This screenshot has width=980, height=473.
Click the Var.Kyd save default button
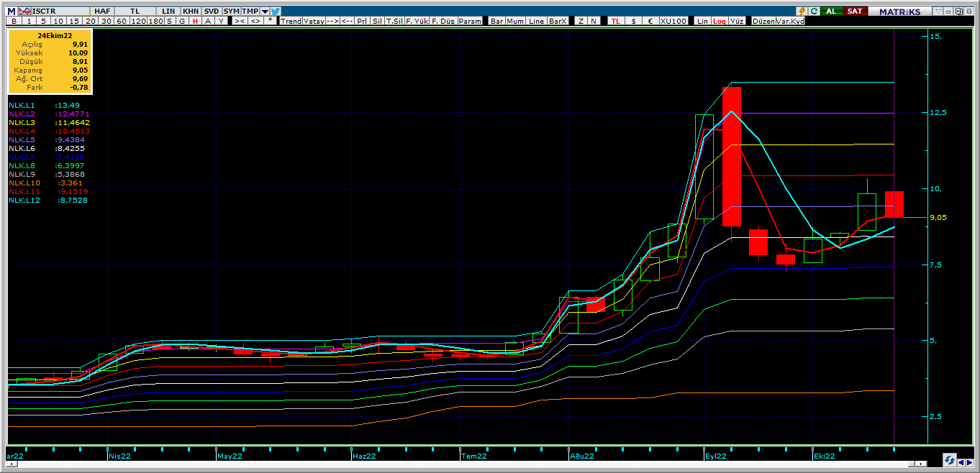point(790,21)
